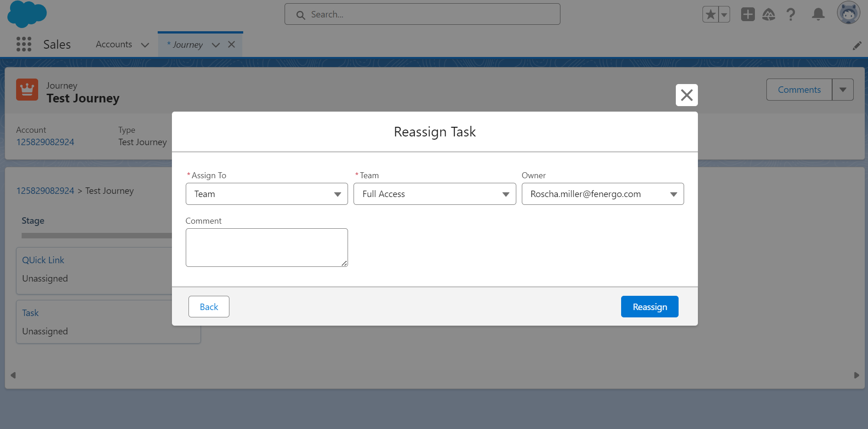Open the Accounts navigation tab
The height and width of the screenshot is (429, 868).
pos(114,45)
